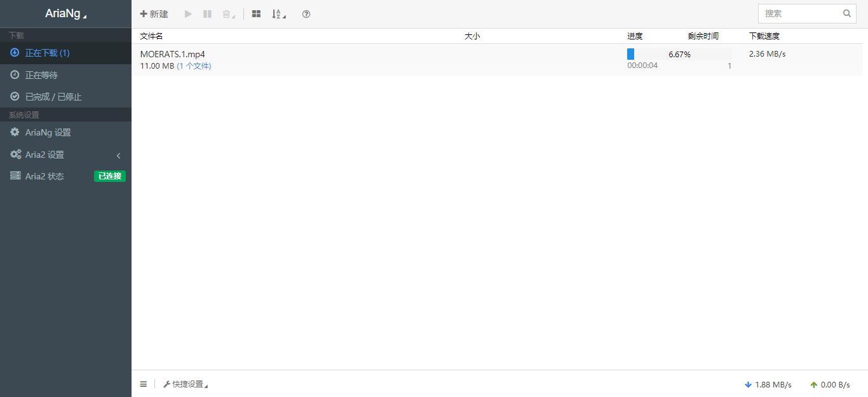868x397 pixels.
Task: Click the help question mark icon
Action: 306,14
